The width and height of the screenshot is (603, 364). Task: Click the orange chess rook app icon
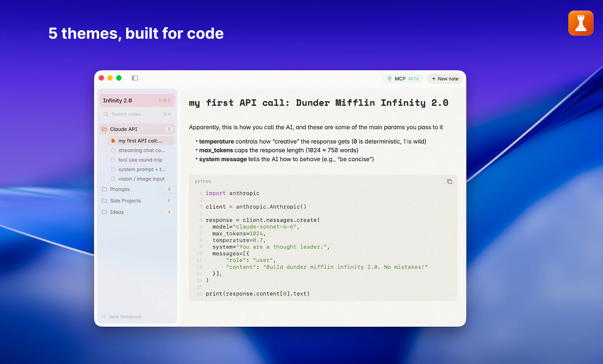[581, 23]
